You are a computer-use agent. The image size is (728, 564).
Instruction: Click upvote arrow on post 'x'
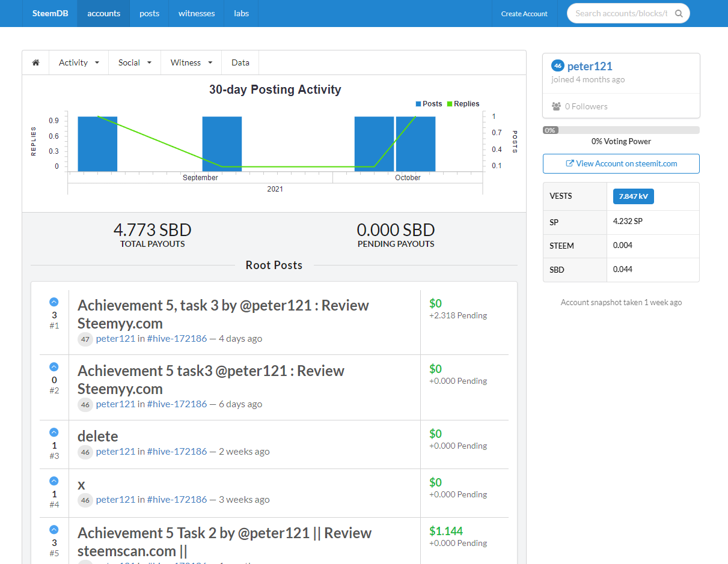point(54,481)
